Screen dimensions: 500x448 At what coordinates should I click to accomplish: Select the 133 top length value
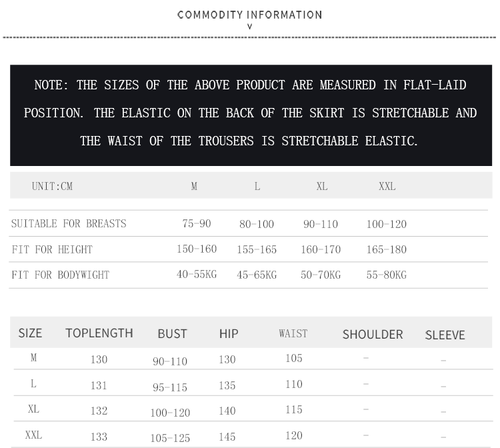[99, 437]
